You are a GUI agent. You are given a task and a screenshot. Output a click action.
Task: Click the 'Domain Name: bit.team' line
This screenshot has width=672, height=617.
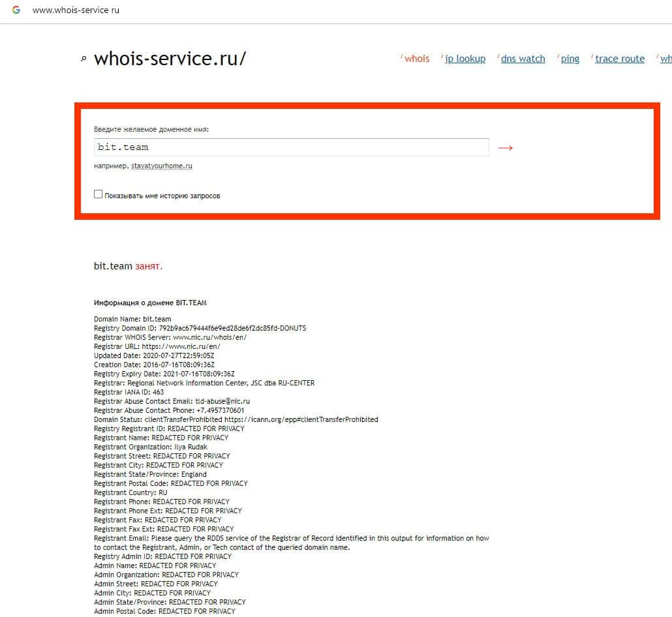132,319
